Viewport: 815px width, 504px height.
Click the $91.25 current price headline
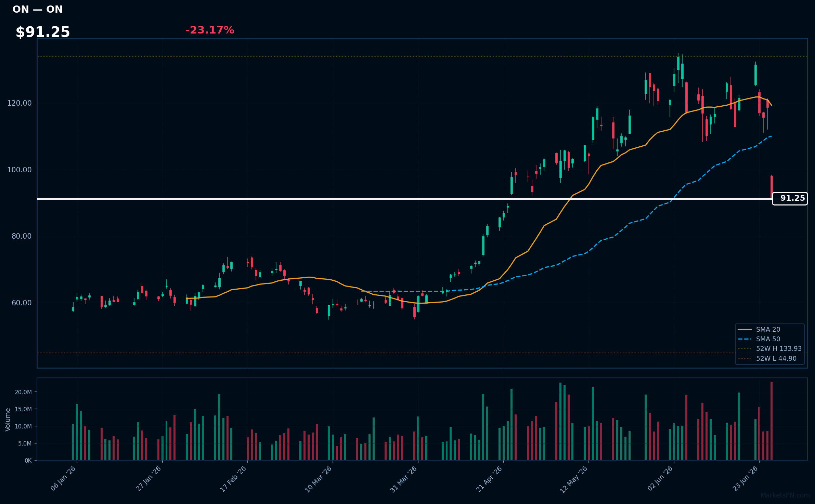(43, 32)
